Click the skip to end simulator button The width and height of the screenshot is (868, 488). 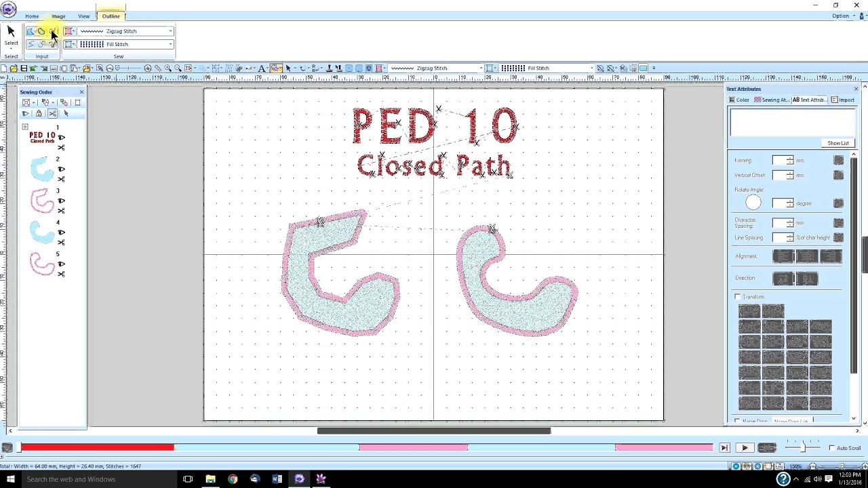(724, 448)
